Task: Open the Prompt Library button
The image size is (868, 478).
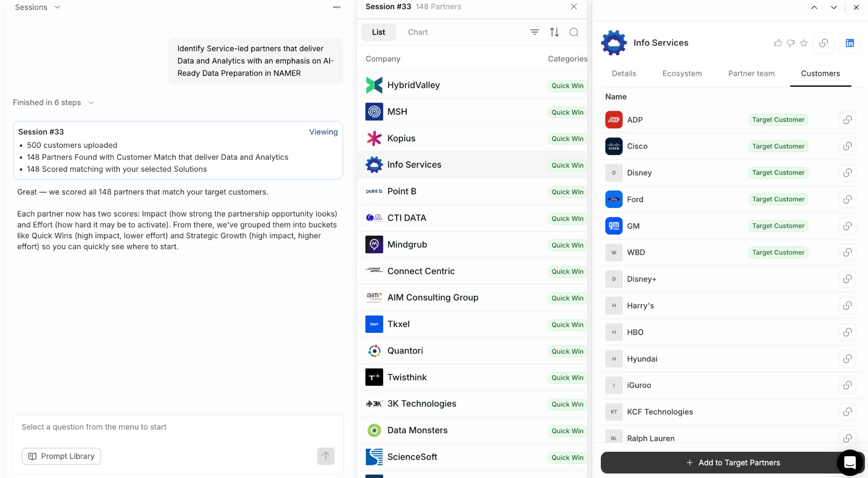Action: click(x=61, y=456)
